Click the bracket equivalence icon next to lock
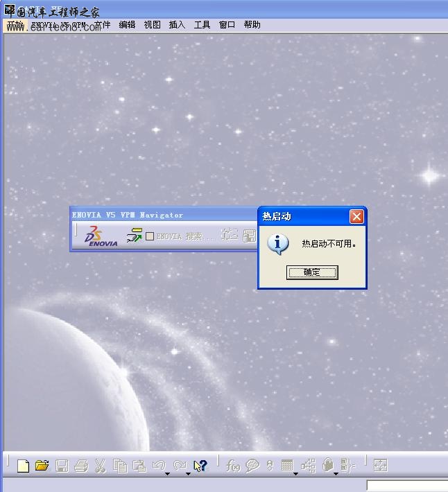This screenshot has width=448, height=492. click(x=347, y=466)
